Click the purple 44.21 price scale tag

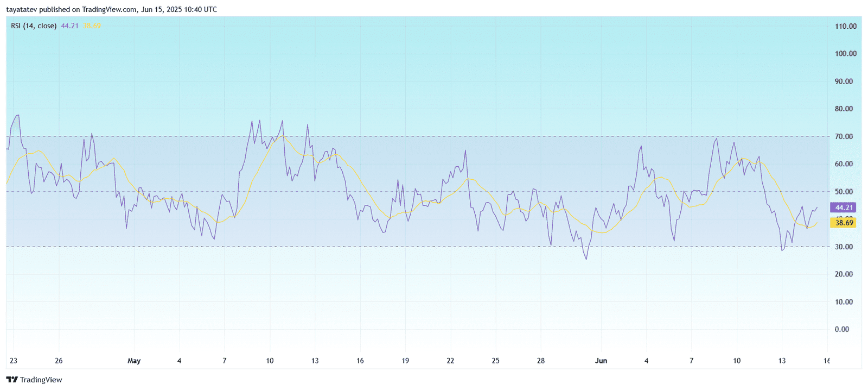pyautogui.click(x=844, y=207)
